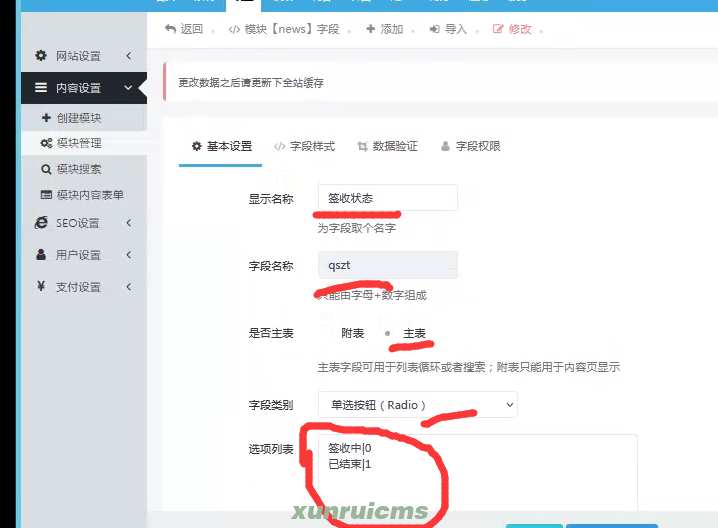Switch to the 数据验证 tab
The width and height of the screenshot is (718, 528).
[387, 147]
